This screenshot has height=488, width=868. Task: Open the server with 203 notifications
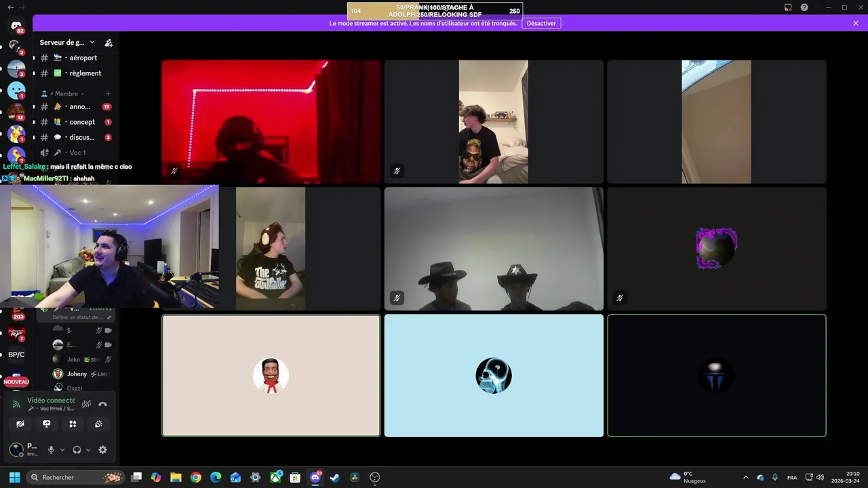pos(17,313)
